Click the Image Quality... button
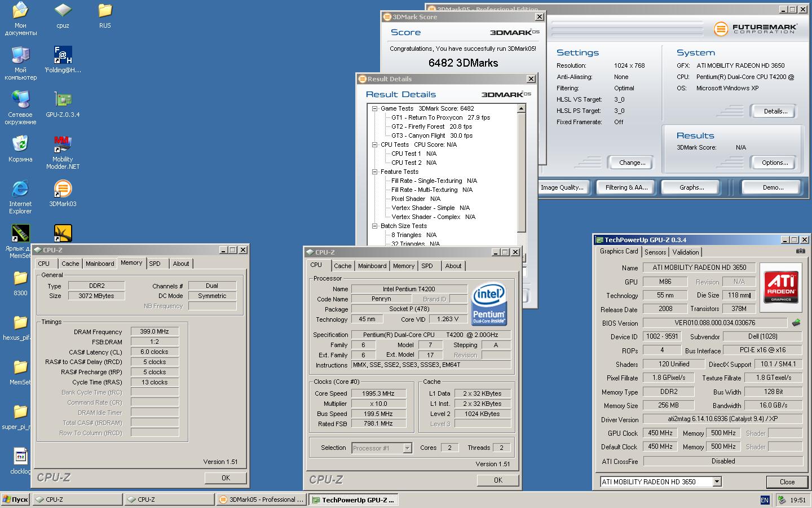This screenshot has width=812, height=508. point(562,187)
